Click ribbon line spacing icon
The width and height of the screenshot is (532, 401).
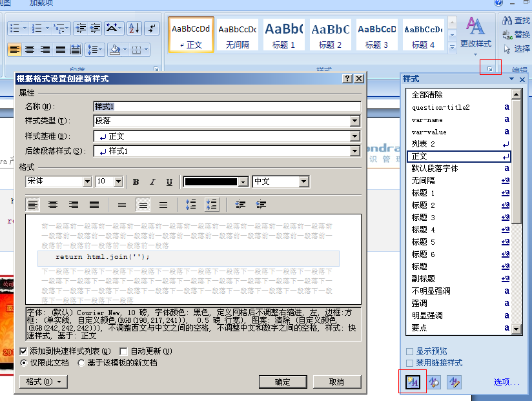point(92,50)
